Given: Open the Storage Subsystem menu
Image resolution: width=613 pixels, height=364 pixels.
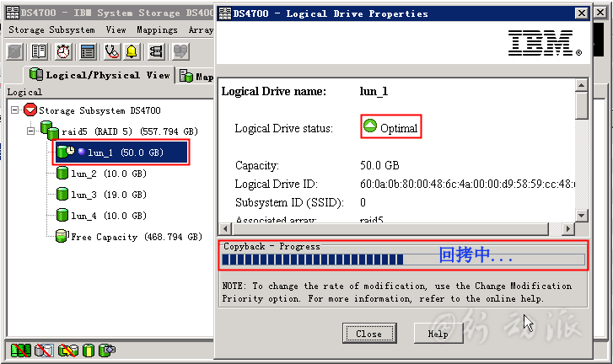Looking at the screenshot, I should click(51, 29).
